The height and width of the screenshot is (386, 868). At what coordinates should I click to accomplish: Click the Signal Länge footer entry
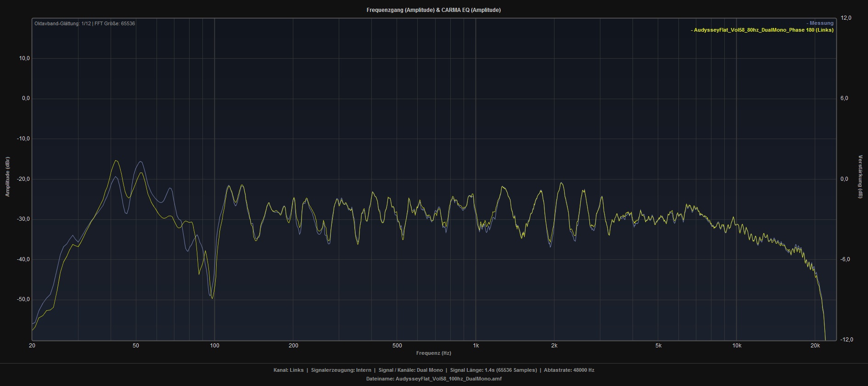coord(493,370)
